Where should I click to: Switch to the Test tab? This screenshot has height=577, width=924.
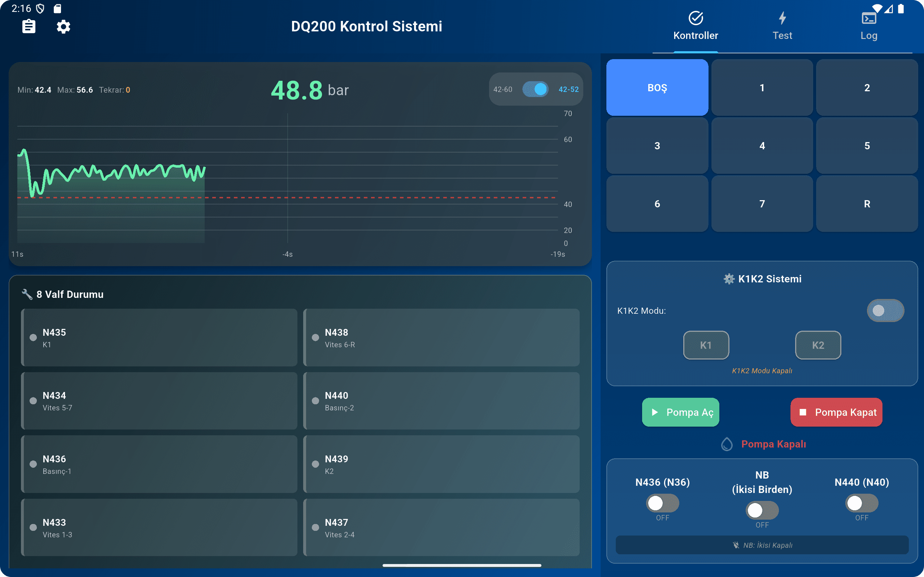coord(783,26)
